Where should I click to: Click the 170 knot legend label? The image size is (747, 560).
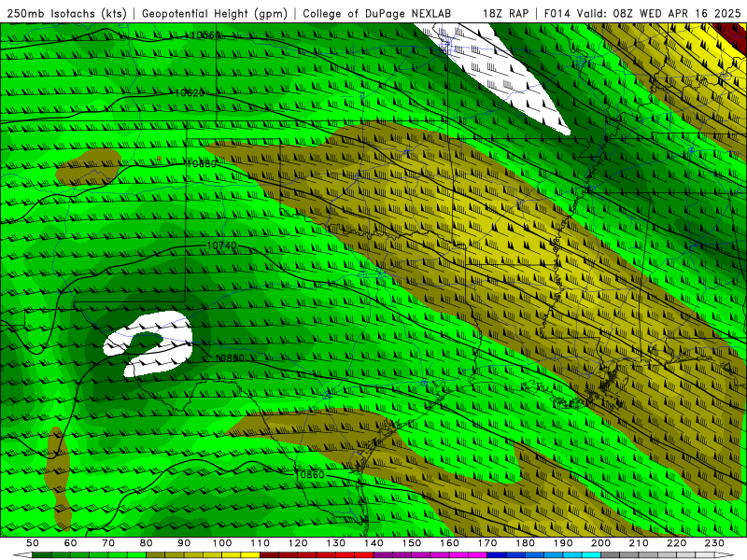click(x=487, y=543)
